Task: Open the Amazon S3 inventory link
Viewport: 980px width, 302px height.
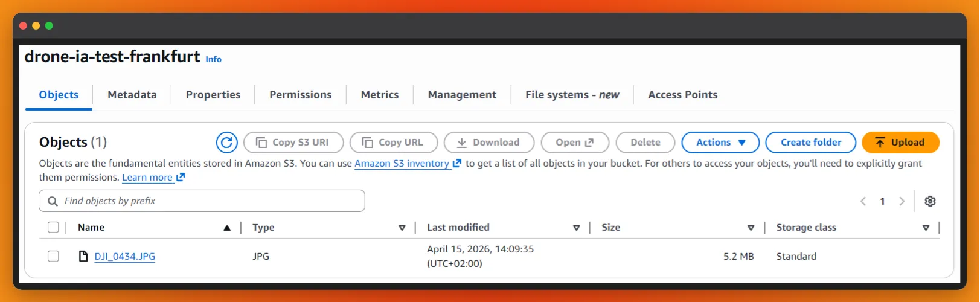Action: tap(402, 163)
